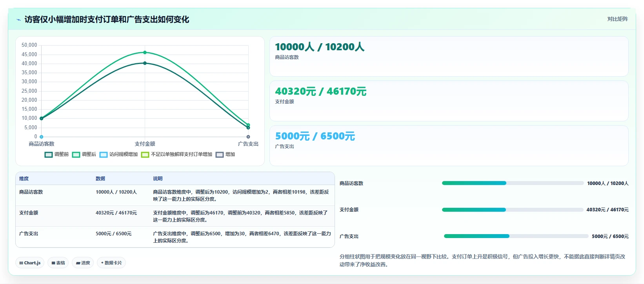Toggle the 调整后 legend item
The image size is (644, 284).
(84, 154)
